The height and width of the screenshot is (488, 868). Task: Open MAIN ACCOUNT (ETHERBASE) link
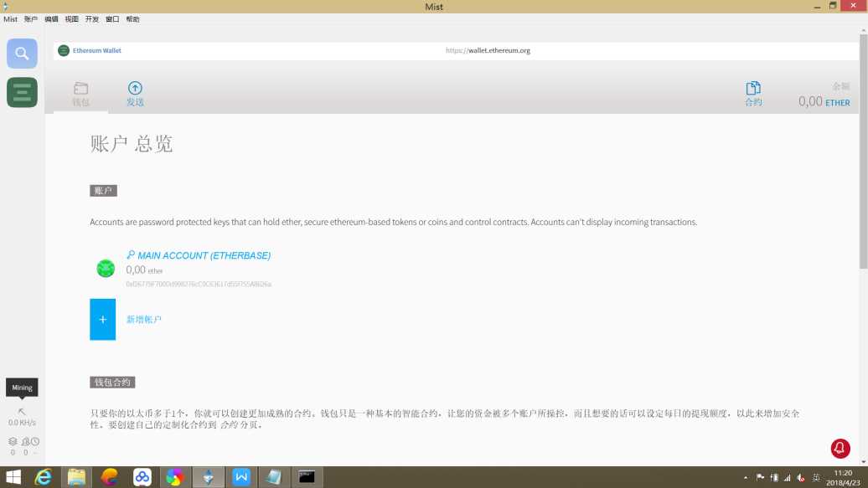pos(204,255)
